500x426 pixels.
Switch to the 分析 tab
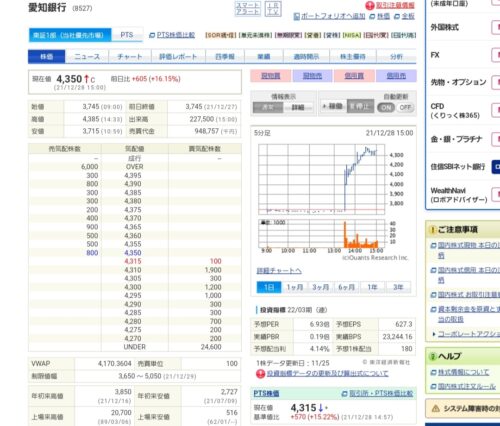(396, 57)
